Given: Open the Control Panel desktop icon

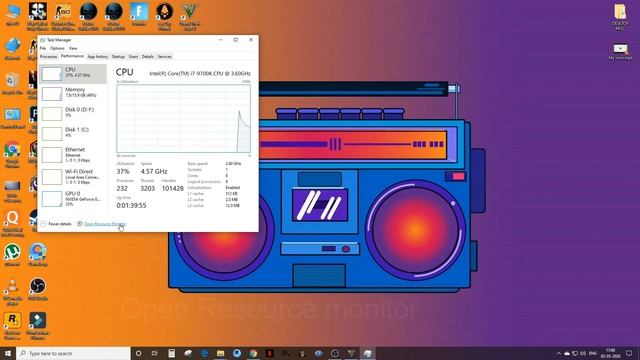Looking at the screenshot, I should (x=13, y=118).
